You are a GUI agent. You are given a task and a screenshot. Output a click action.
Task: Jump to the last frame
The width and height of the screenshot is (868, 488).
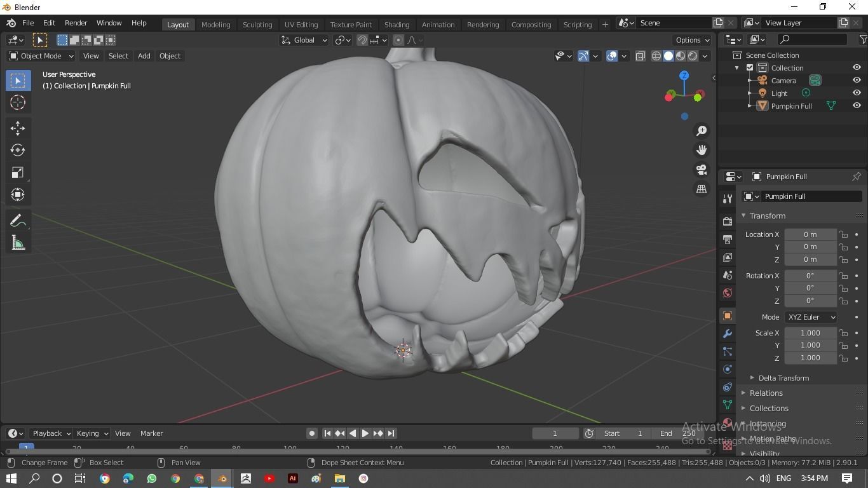click(x=391, y=433)
